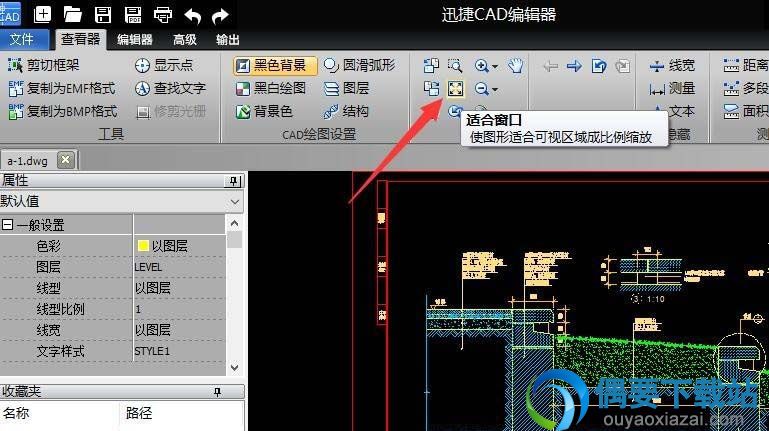Save the drawing with the floppy disk icon

pos(103,15)
